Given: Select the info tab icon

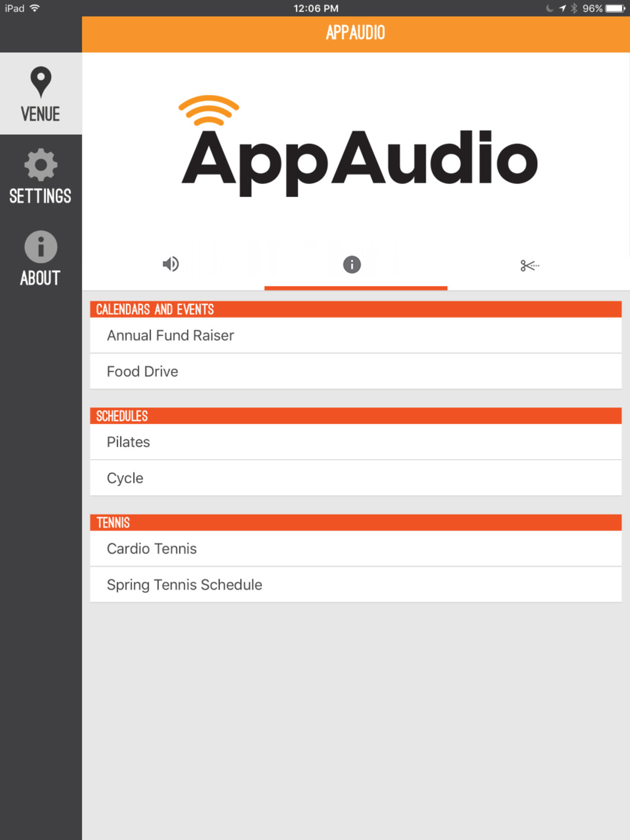Looking at the screenshot, I should coord(352,264).
